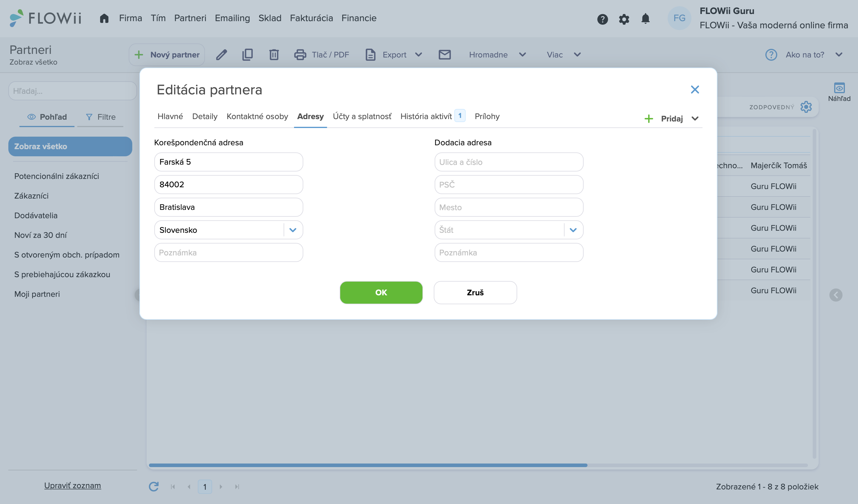
Task: Expand the Export dropdown arrow
Action: click(419, 54)
